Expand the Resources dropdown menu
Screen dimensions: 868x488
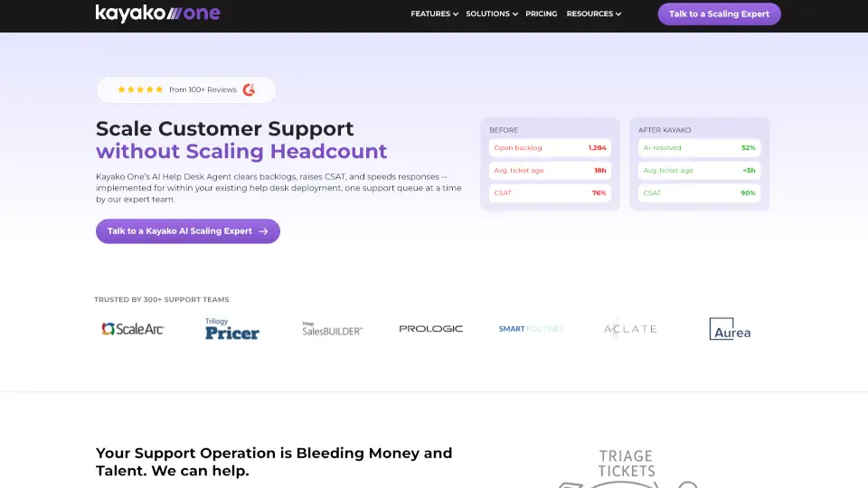[x=593, y=14]
